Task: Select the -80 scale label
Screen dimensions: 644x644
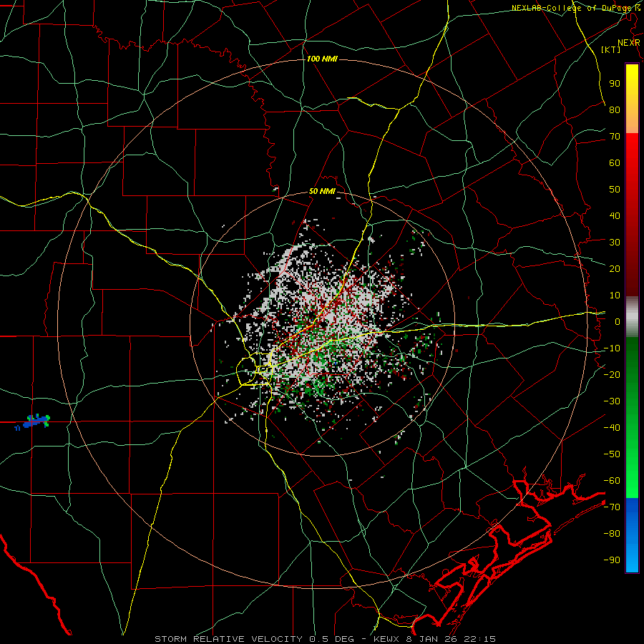Action: 612,534
